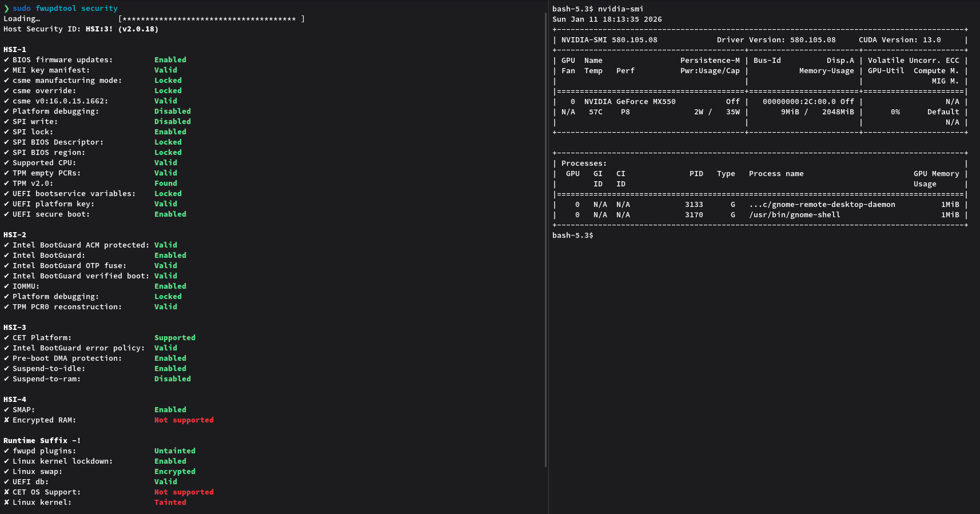Click the '/usr/bin/gnome-shell' process name
980x514 pixels.
(795, 215)
